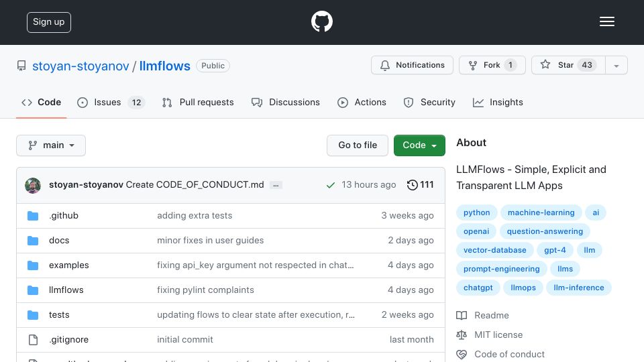Click the Code of conduct heart icon
The height and width of the screenshot is (362, 644).
(462, 354)
